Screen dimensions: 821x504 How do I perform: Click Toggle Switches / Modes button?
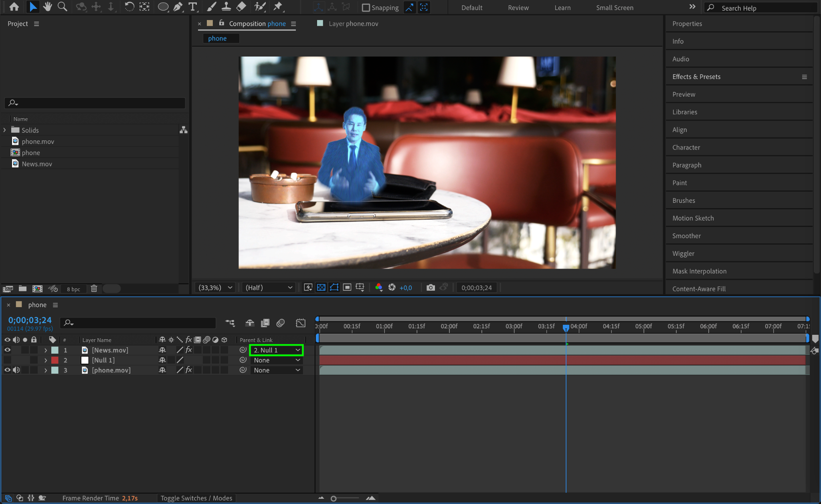196,498
